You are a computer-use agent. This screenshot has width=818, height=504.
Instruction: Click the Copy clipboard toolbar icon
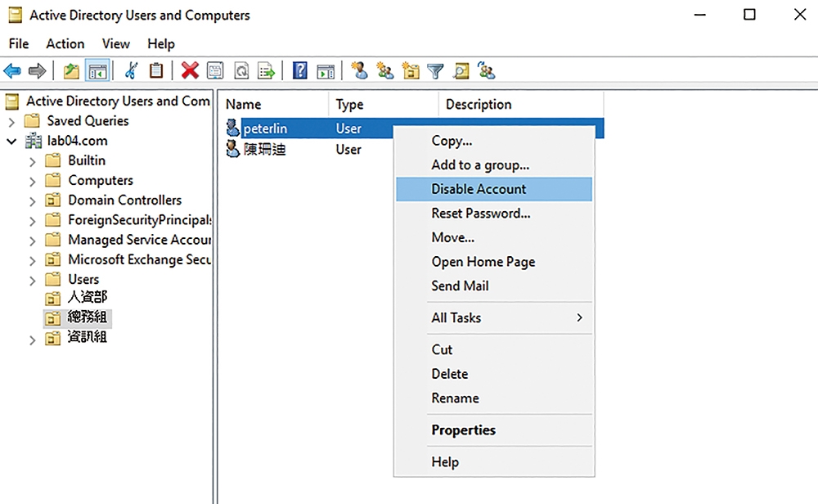156,70
